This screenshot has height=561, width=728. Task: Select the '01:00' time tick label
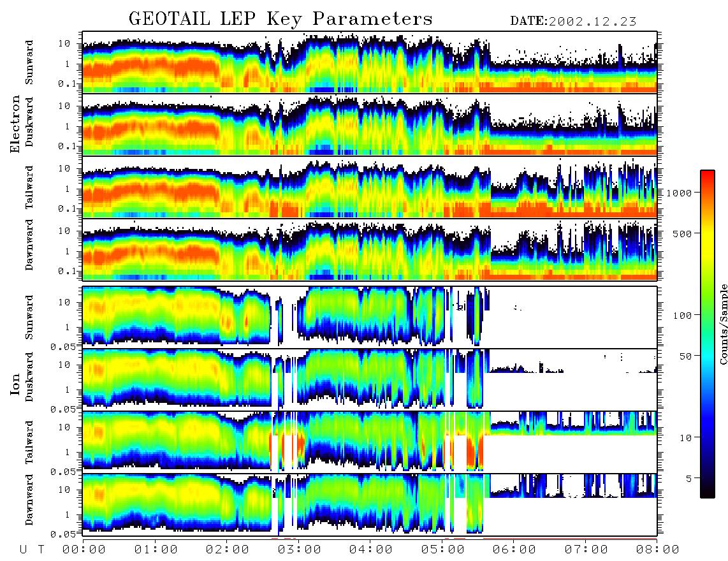pyautogui.click(x=156, y=550)
